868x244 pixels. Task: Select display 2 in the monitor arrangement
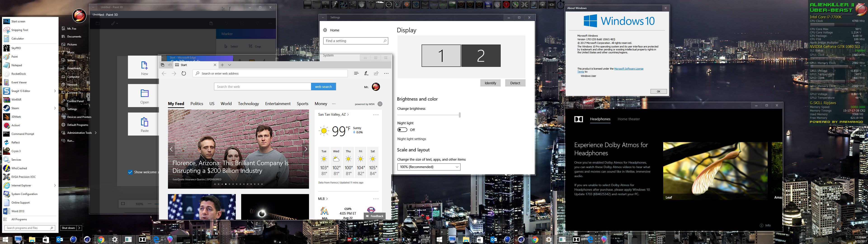(481, 56)
